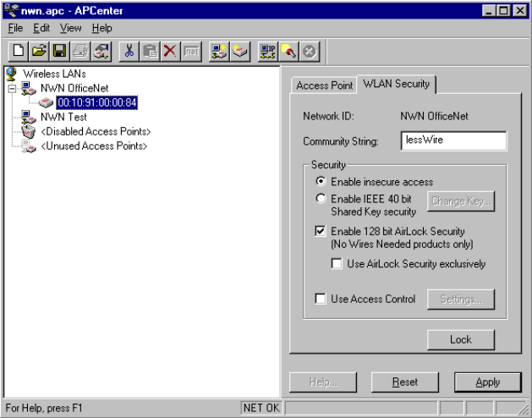The width and height of the screenshot is (532, 418).
Task: Click the Wireless LANs globe icon
Action: click(x=11, y=74)
